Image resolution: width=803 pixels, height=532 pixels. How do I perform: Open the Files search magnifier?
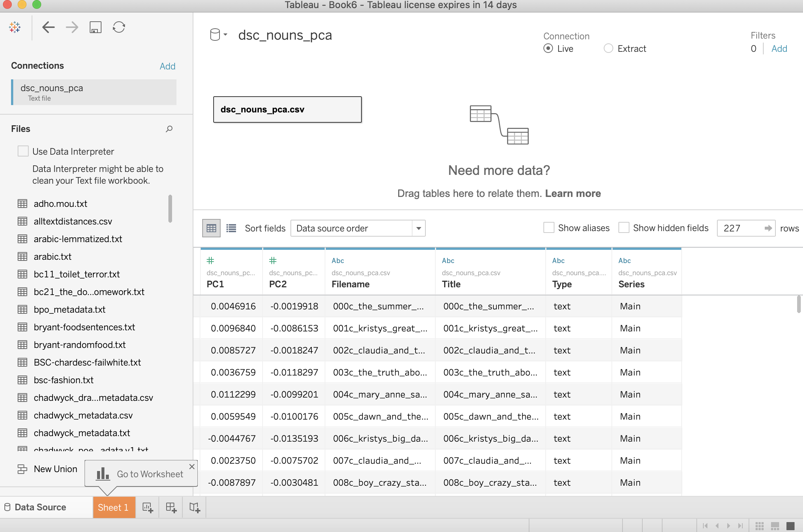[x=169, y=129]
